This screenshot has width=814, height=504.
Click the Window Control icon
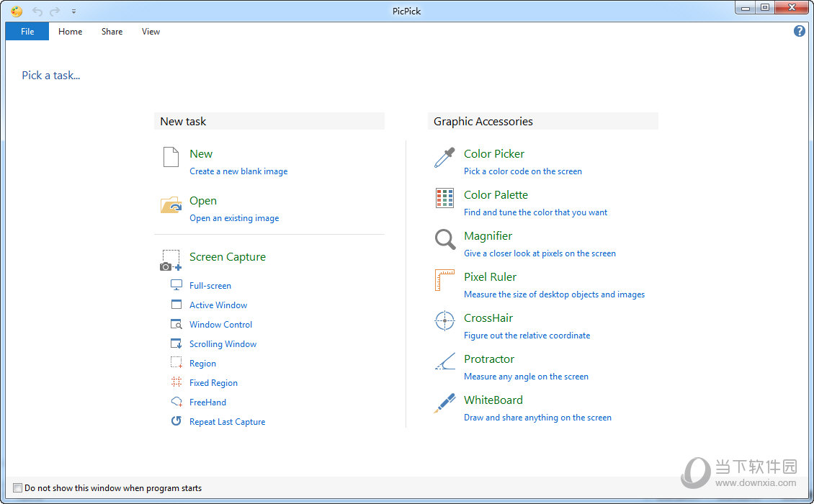click(176, 324)
